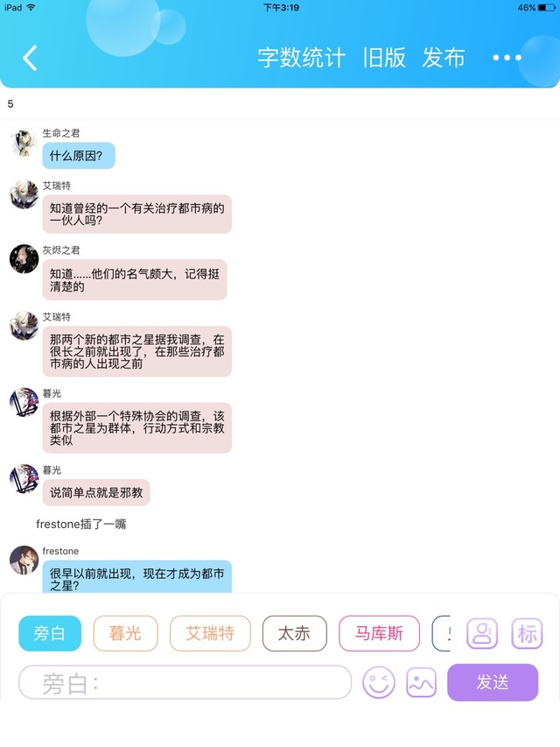Tap frestone's avatar picture
Image resolution: width=560 pixels, height=747 pixels.
pyautogui.click(x=24, y=560)
